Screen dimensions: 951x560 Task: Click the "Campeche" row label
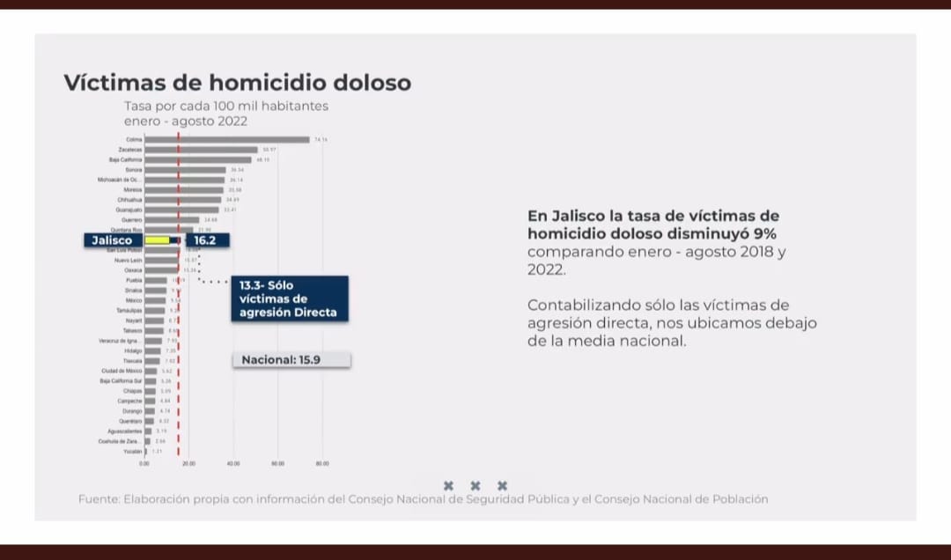[129, 401]
